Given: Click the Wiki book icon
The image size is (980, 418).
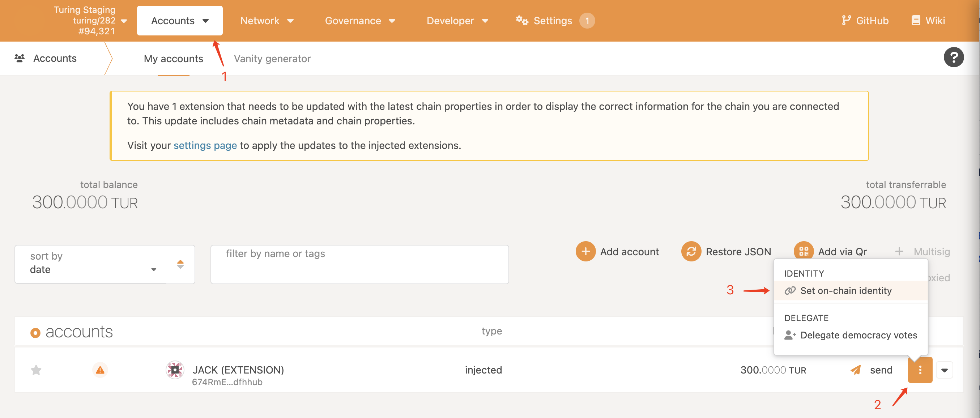Looking at the screenshot, I should 915,21.
